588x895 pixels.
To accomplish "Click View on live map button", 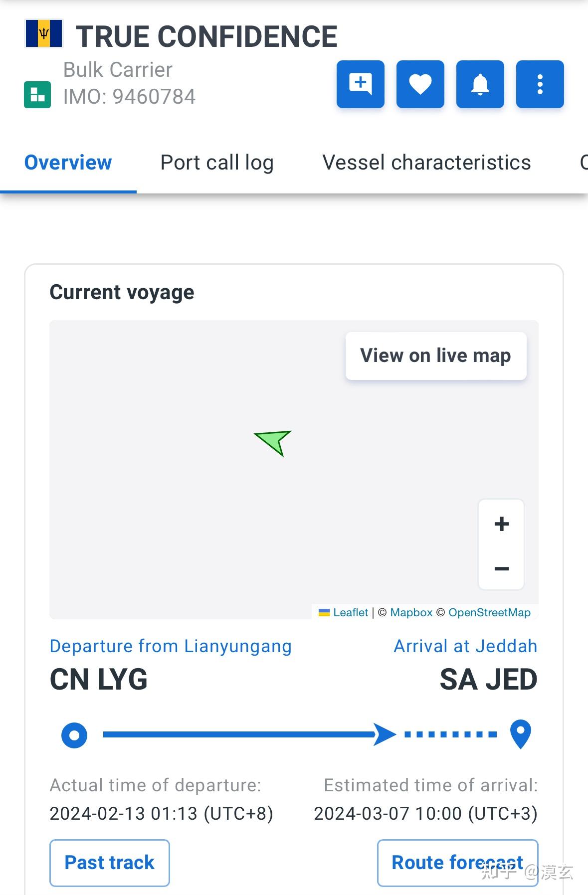I will pyautogui.click(x=436, y=356).
